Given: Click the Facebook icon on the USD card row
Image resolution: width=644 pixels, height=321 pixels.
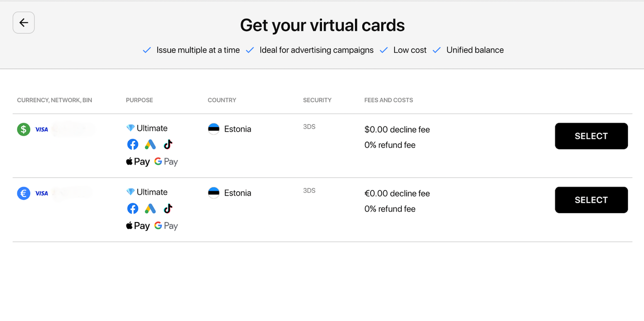Looking at the screenshot, I should 132,144.
